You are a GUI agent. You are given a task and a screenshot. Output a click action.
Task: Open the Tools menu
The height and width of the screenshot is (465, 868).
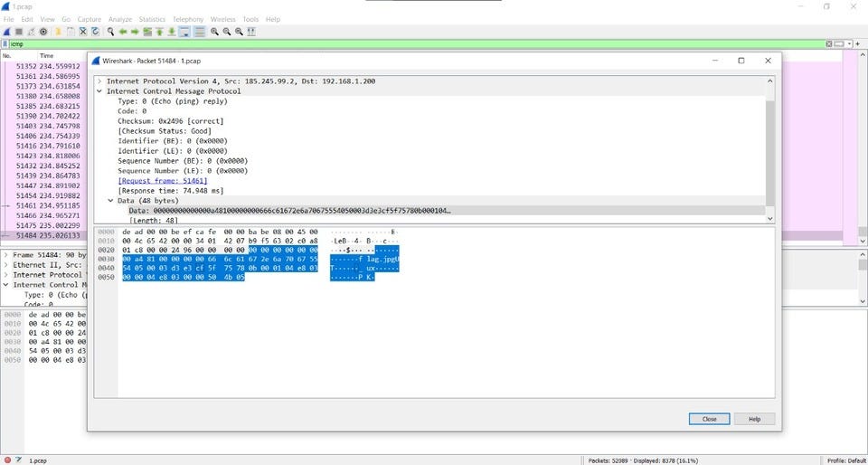[x=250, y=19]
